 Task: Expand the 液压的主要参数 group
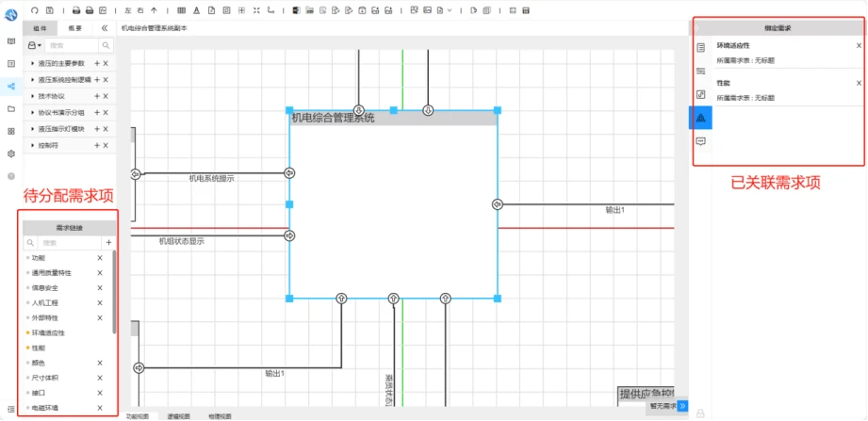pos(33,64)
